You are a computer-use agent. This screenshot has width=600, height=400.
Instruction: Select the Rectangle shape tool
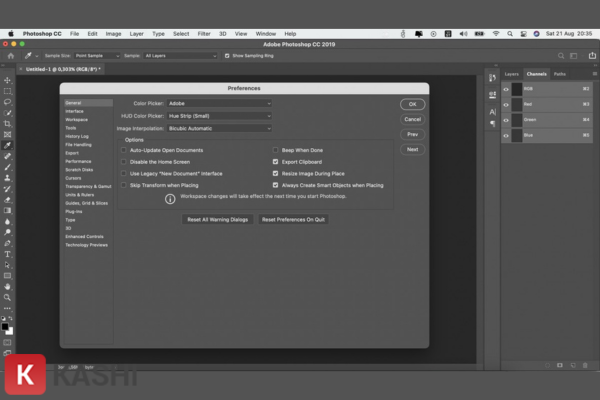pyautogui.click(x=7, y=276)
